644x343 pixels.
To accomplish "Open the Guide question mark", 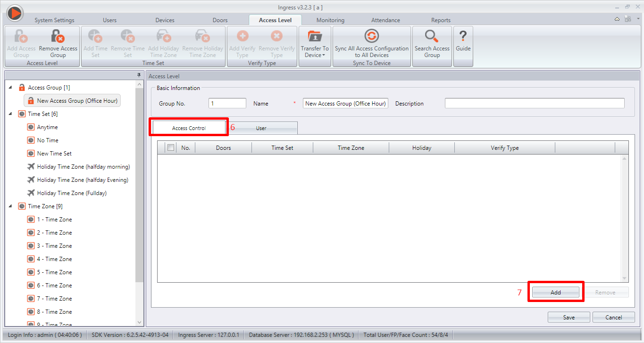I will (463, 36).
